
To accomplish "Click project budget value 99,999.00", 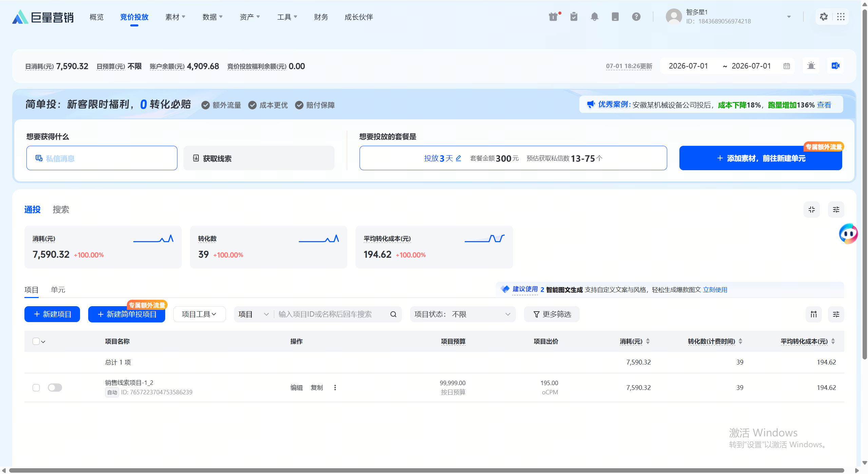I will click(x=452, y=383).
